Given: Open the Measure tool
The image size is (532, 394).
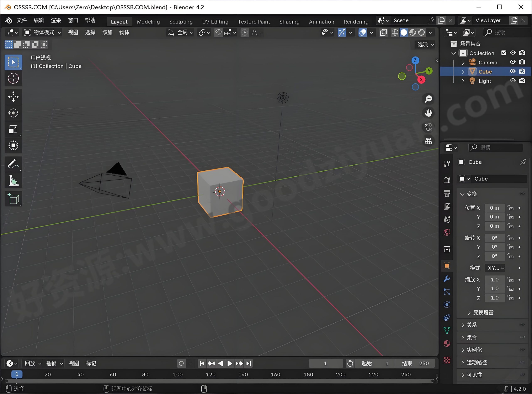Looking at the screenshot, I should tap(13, 180).
